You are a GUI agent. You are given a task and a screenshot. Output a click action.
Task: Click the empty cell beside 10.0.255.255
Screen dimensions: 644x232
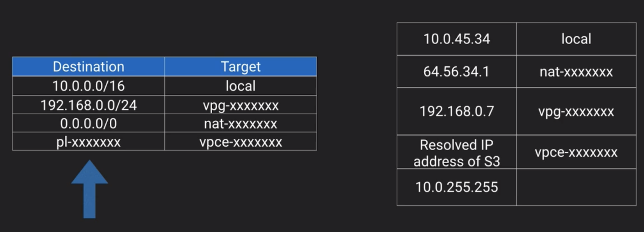tap(576, 187)
